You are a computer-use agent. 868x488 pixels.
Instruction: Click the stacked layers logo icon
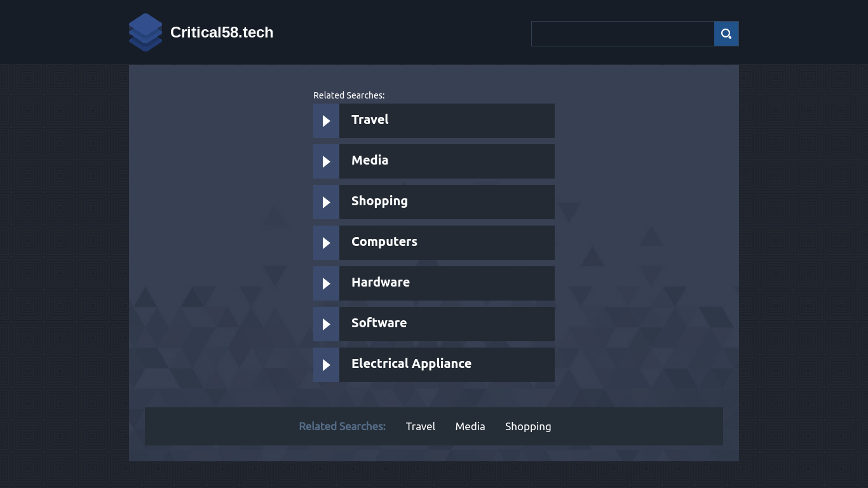click(146, 32)
